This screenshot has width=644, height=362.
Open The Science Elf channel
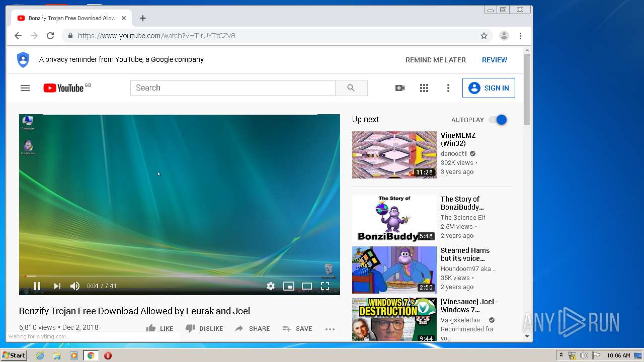[x=463, y=218]
